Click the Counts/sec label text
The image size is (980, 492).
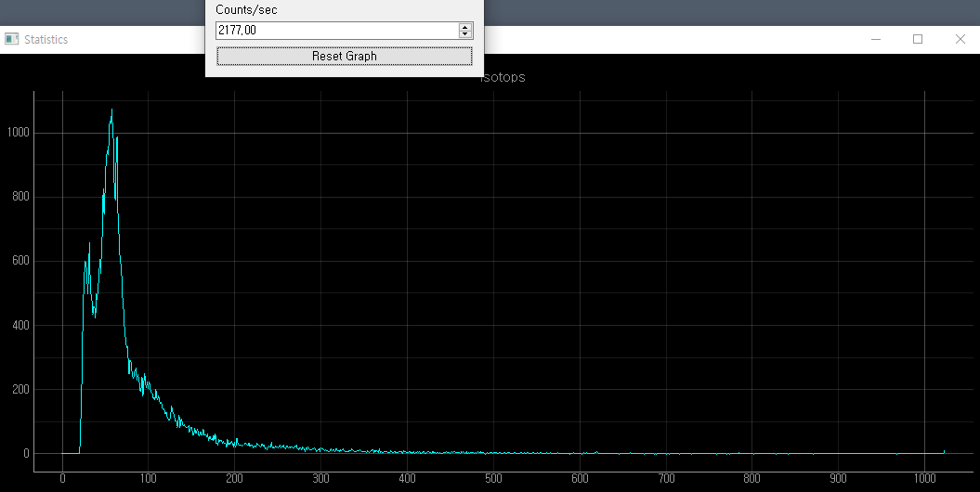click(x=246, y=9)
